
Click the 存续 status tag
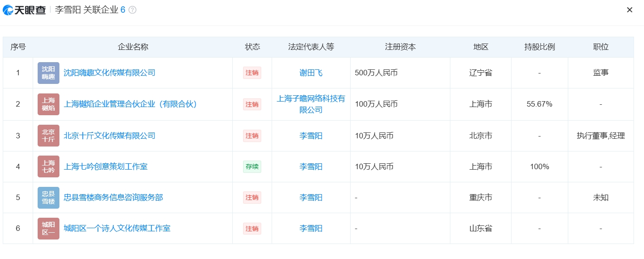pos(252,166)
